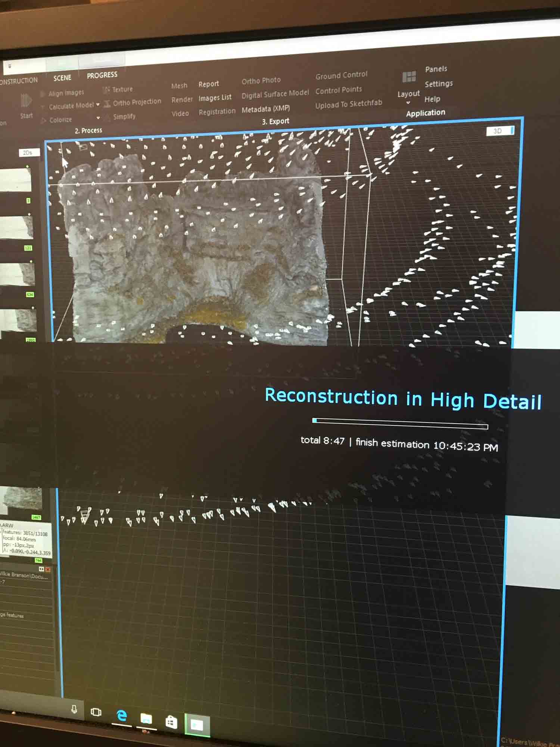Select image thumbnail labeled 121
The image size is (560, 747).
[17, 227]
